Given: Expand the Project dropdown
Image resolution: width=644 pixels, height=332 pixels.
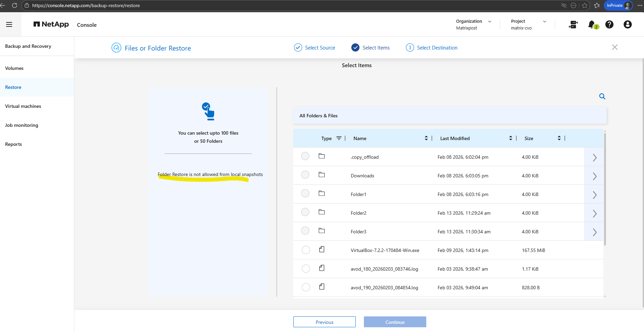Looking at the screenshot, I should 544,21.
